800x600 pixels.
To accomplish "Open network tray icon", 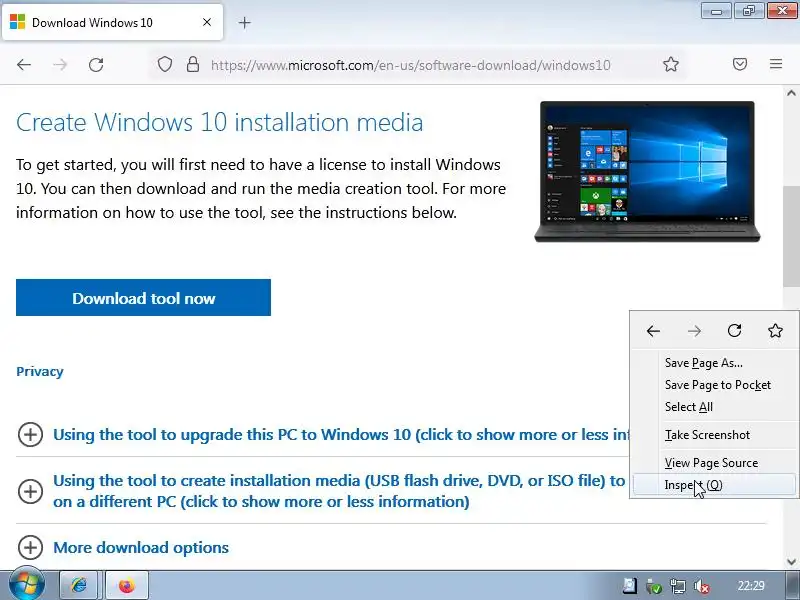I will [678, 586].
